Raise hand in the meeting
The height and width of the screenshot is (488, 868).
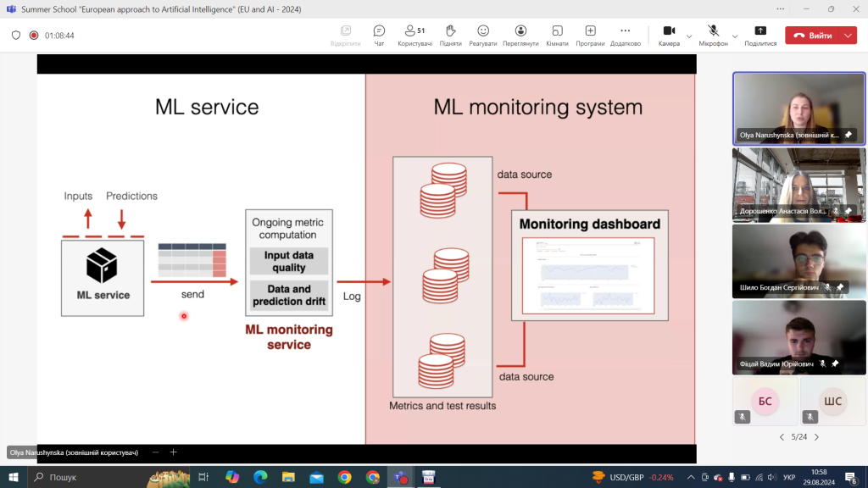tap(450, 35)
